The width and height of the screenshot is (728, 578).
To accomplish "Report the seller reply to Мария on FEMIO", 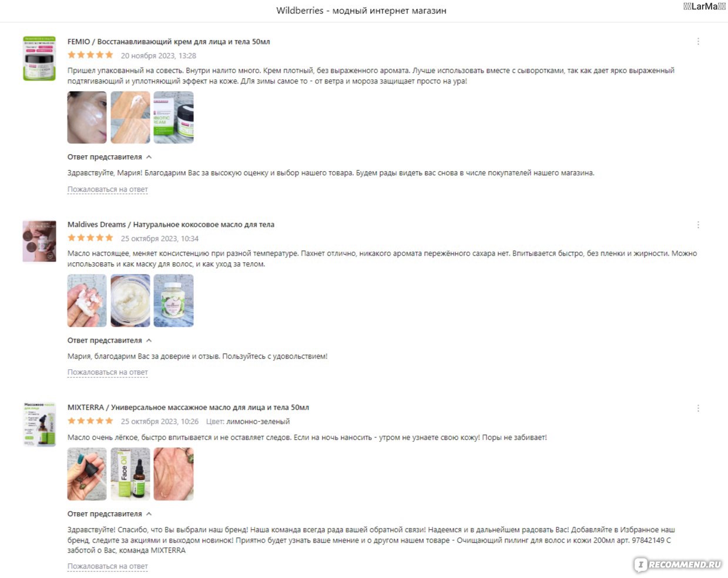I will pyautogui.click(x=108, y=189).
